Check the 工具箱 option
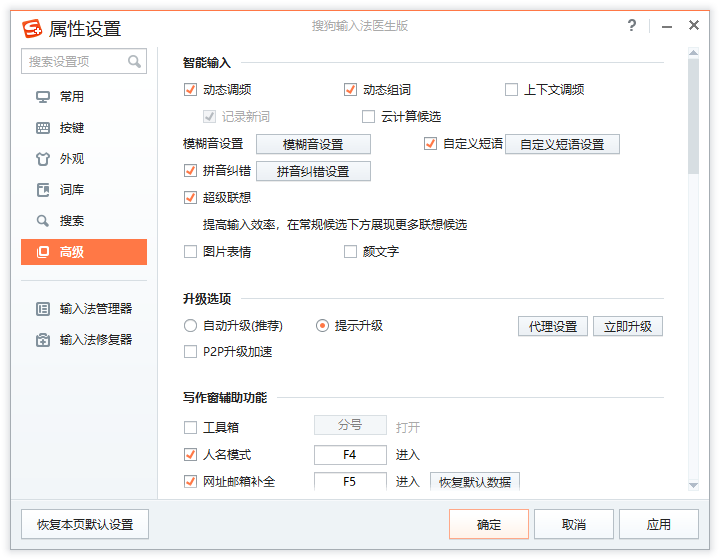The image size is (720, 560). [190, 428]
